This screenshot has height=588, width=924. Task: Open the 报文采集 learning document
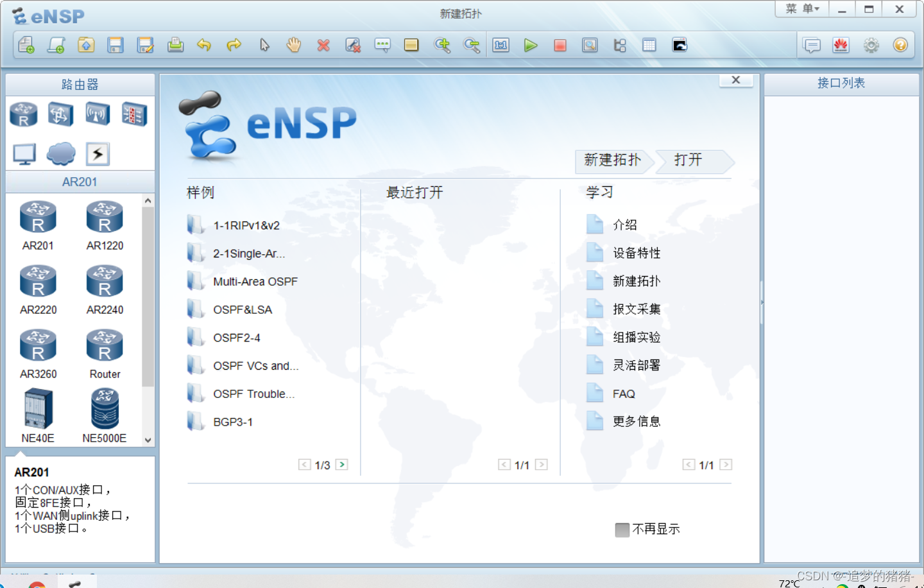tap(623, 309)
